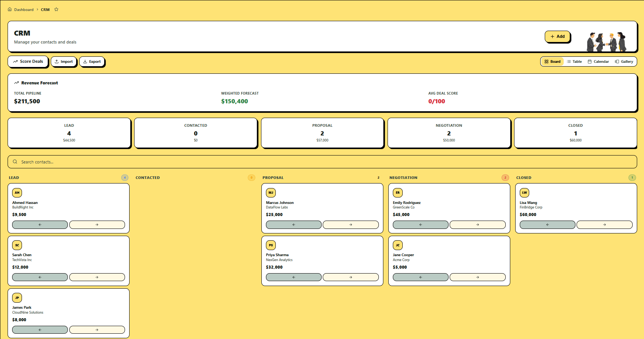Click the MJ avatar on Marcus Johnson card
The height and width of the screenshot is (339, 644).
(271, 193)
